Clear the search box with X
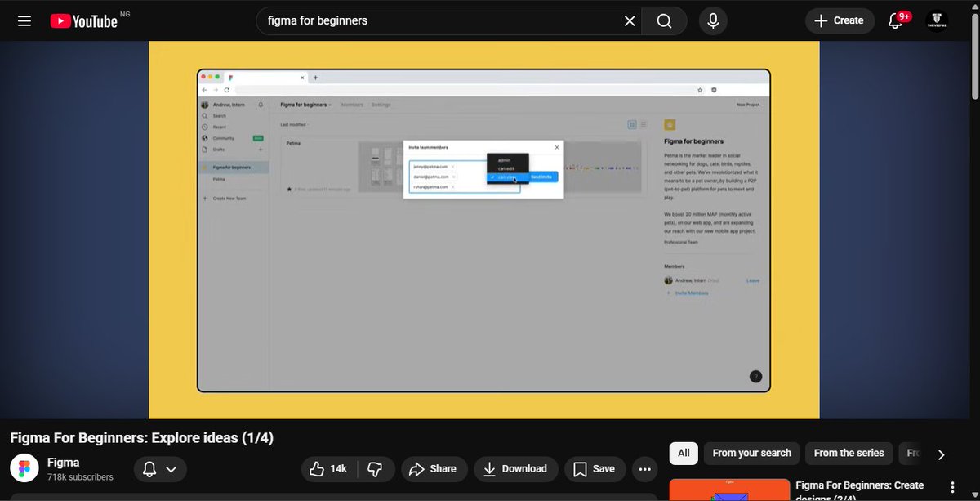The height and width of the screenshot is (501, 980). coord(630,20)
